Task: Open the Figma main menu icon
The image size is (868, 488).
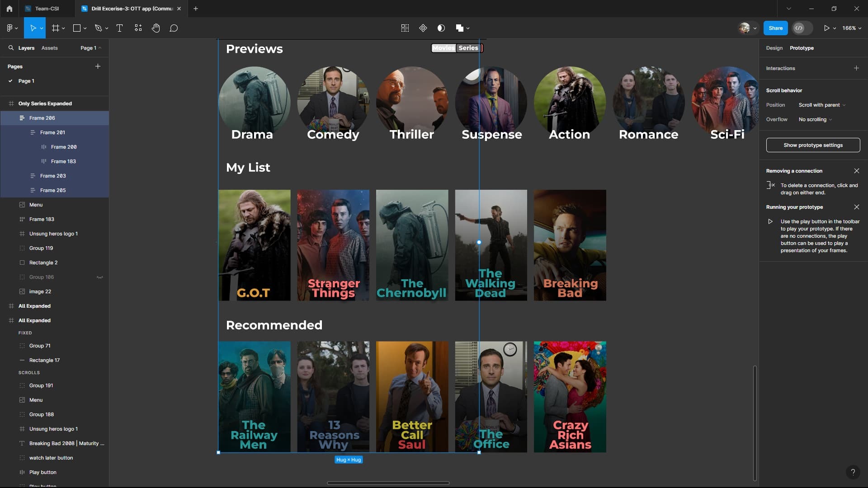Action: click(9, 28)
